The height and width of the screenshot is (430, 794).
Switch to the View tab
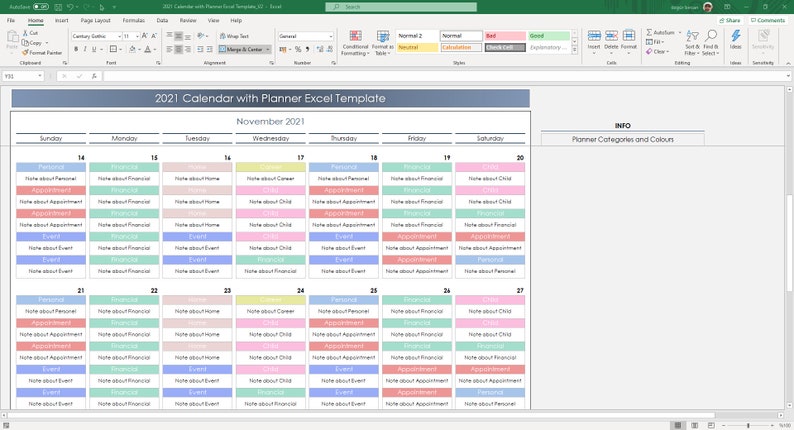click(x=214, y=20)
